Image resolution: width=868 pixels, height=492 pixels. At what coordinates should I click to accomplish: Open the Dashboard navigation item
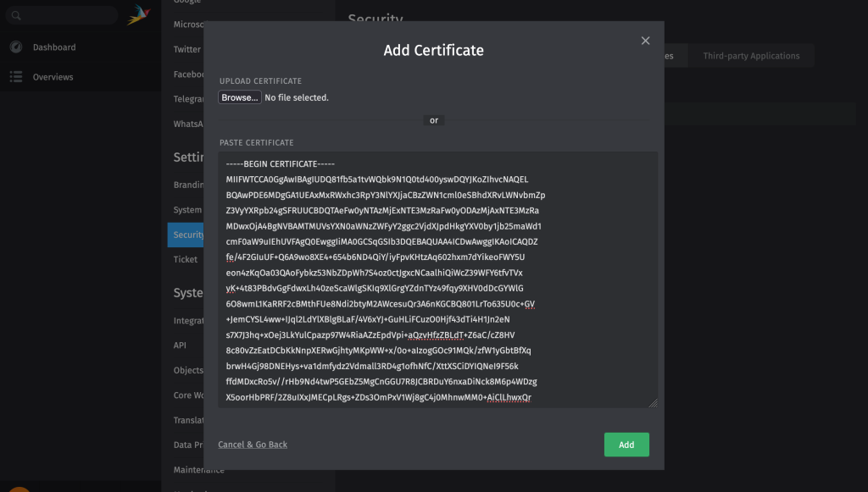click(54, 47)
